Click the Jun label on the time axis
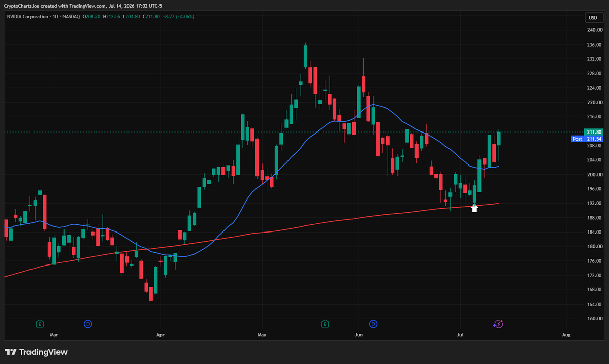The width and height of the screenshot is (609, 364). [x=359, y=335]
